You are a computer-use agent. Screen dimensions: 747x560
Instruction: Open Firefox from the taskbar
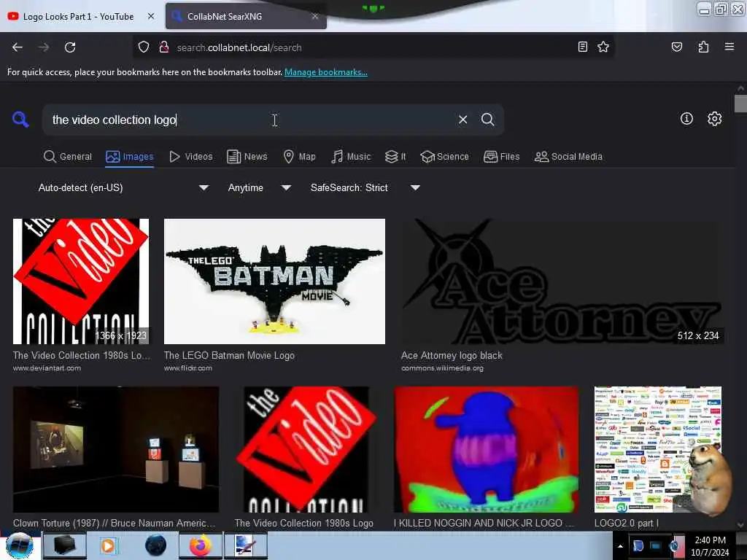point(200,545)
